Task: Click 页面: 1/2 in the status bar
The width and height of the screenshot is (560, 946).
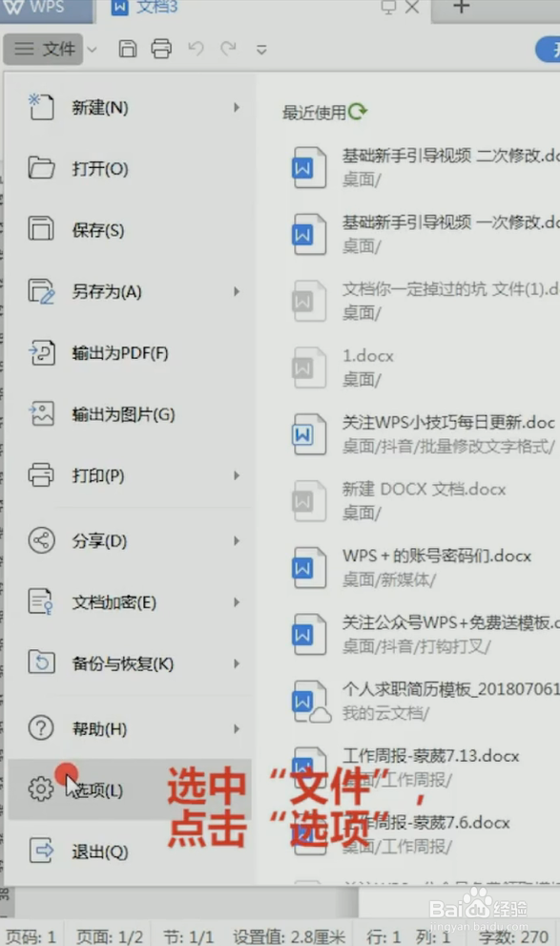Action: [109, 936]
